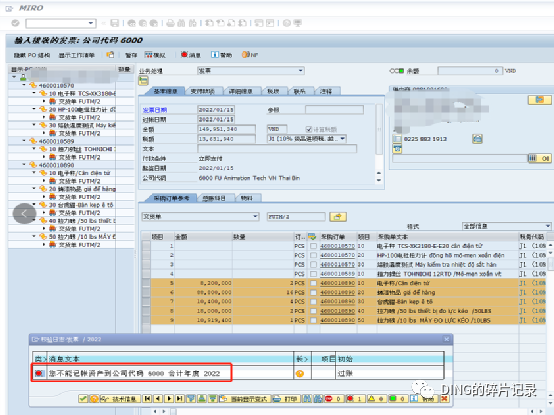Click the folder icon beside 显示工作清单
This screenshot has width=554, height=415.
pos(110,55)
